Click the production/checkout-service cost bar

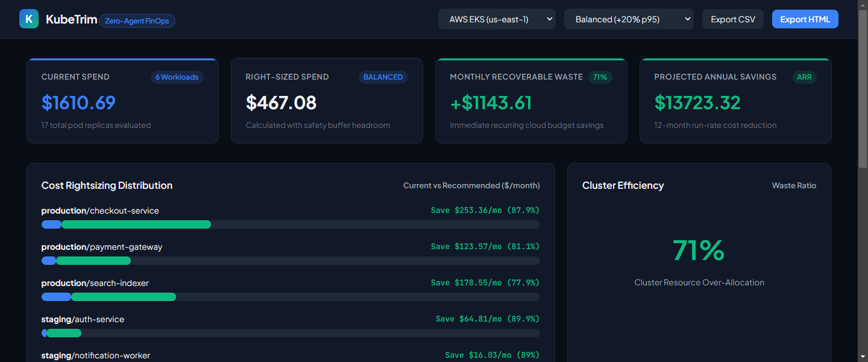[291, 224]
